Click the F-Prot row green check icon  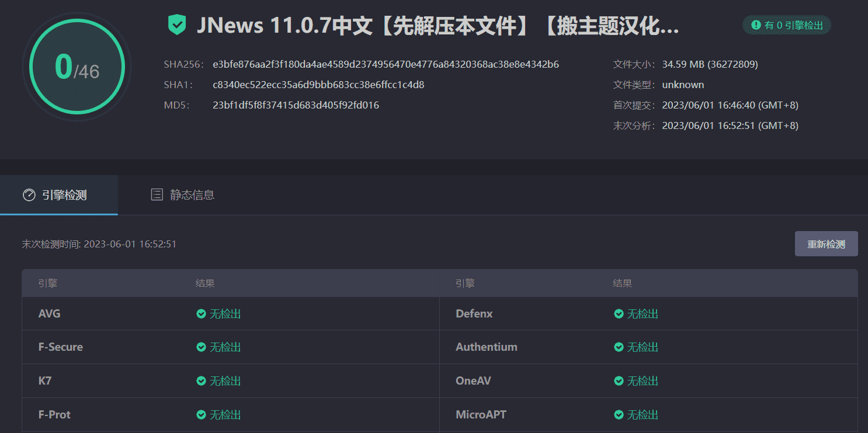pyautogui.click(x=201, y=415)
